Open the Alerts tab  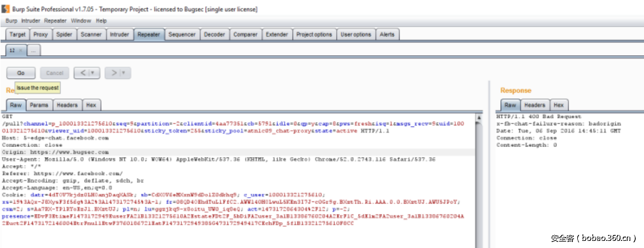pos(387,34)
